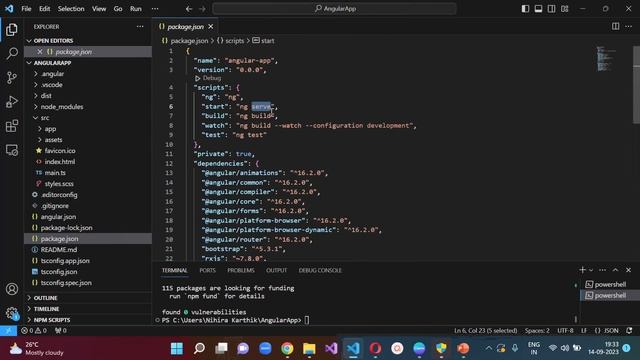Open editor More Actions ellipsis

[x=628, y=27]
